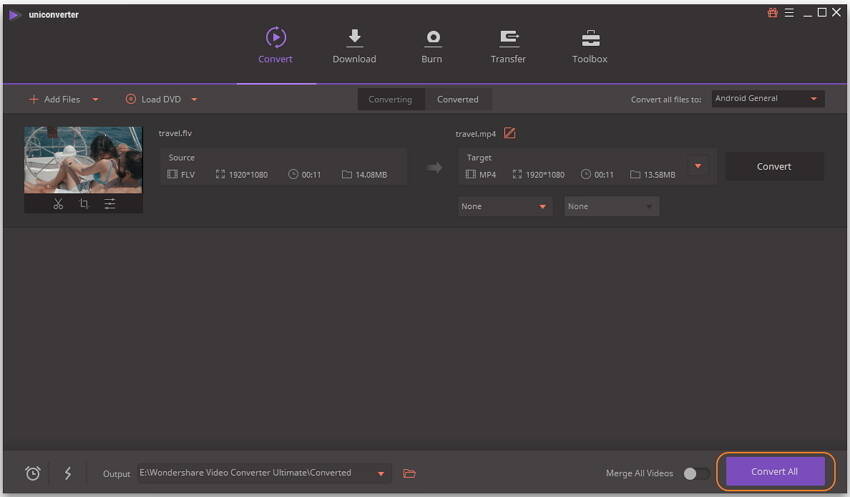
Task: Open the hamburger menu icon
Action: 789,12
